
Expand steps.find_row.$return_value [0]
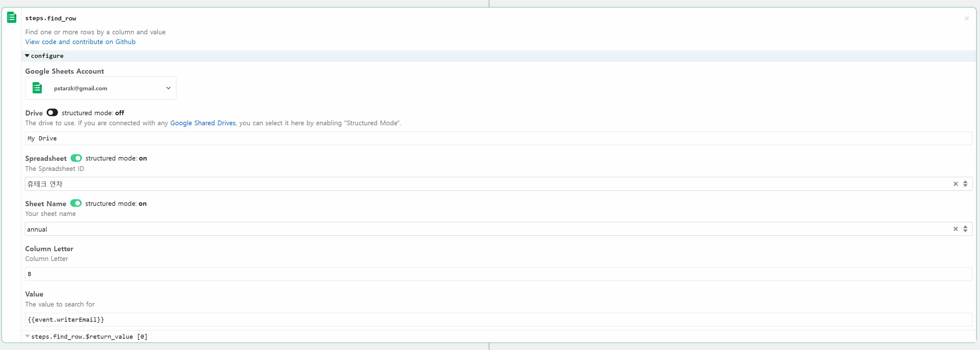point(27,336)
